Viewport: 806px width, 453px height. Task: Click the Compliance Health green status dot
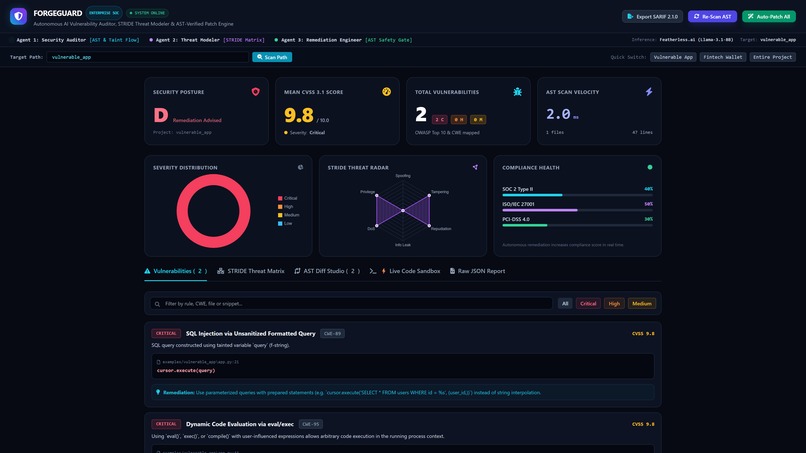[x=650, y=167]
